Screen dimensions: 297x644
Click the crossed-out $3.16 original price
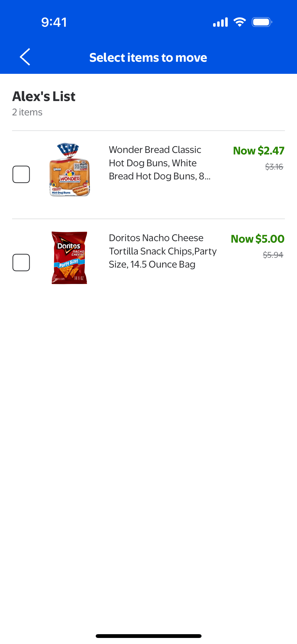[x=274, y=167]
